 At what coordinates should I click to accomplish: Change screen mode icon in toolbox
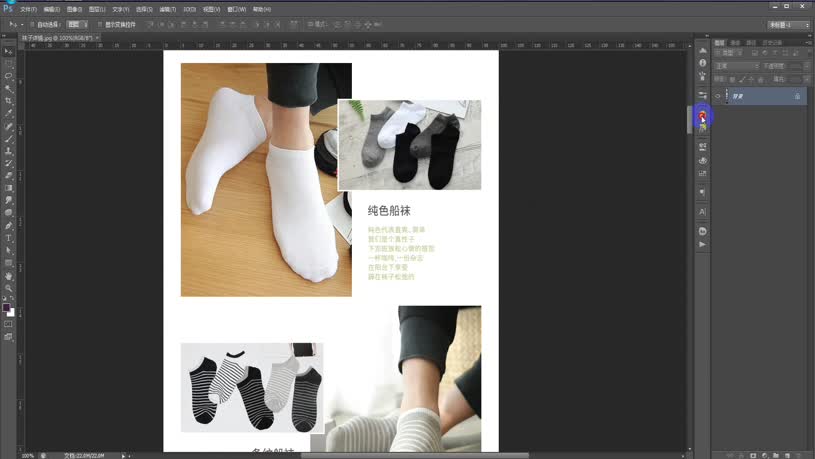pyautogui.click(x=8, y=337)
